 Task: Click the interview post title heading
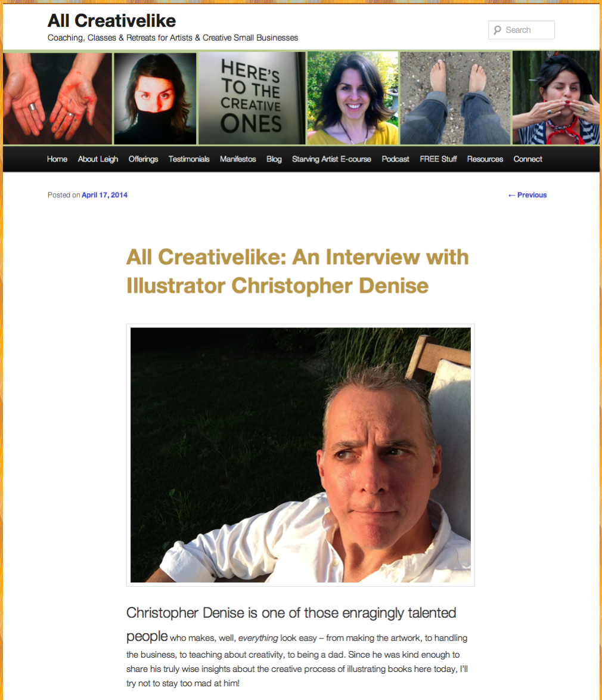[x=297, y=271]
